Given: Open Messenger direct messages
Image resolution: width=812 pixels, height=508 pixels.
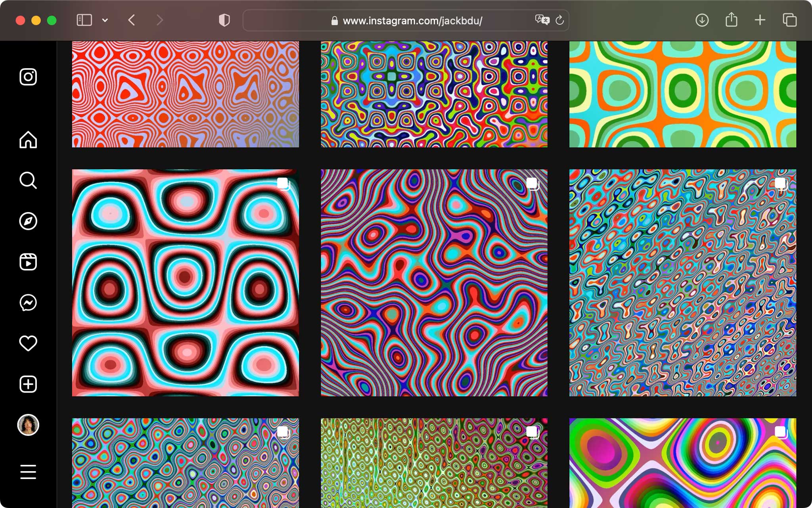Looking at the screenshot, I should [x=28, y=303].
